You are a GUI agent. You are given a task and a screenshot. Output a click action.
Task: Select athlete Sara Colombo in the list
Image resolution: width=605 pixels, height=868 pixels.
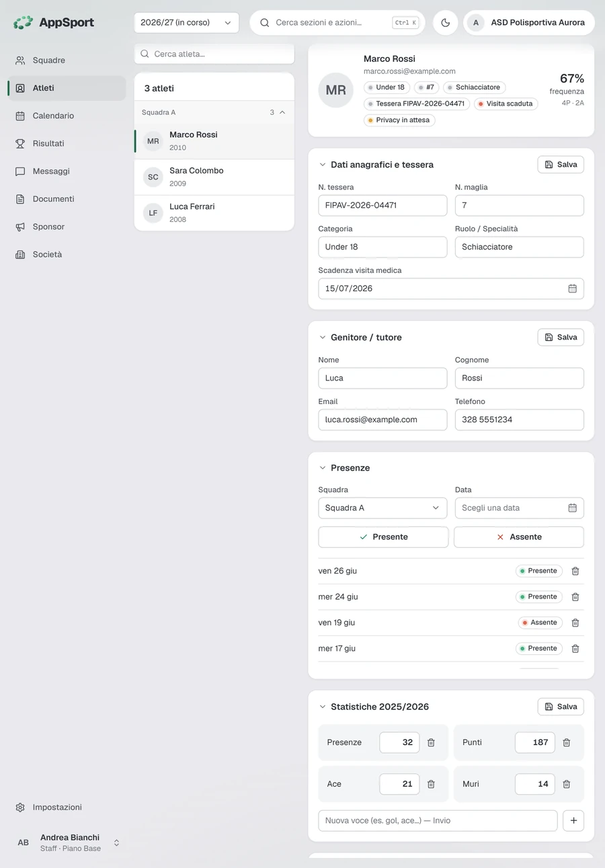point(214,177)
